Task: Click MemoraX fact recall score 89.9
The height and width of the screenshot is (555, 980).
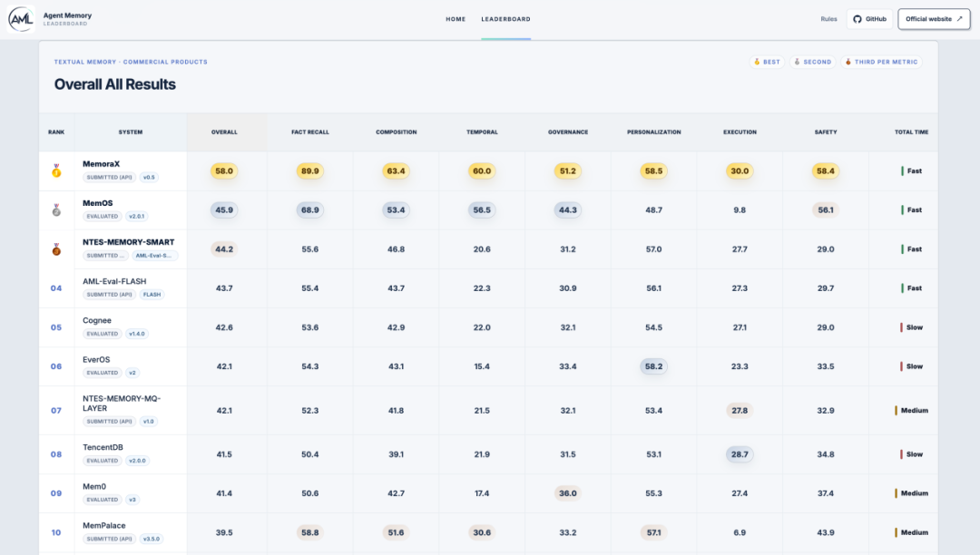Action: [x=310, y=171]
